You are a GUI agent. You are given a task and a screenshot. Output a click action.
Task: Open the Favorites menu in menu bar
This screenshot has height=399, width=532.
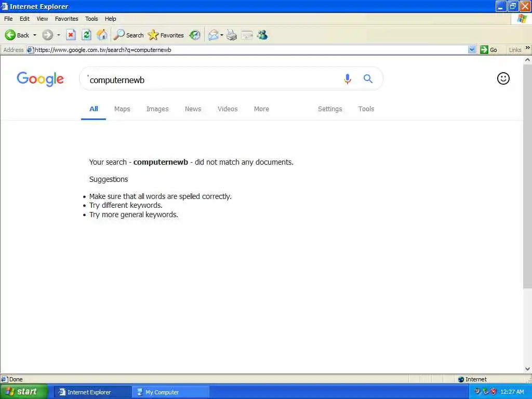pyautogui.click(x=66, y=19)
